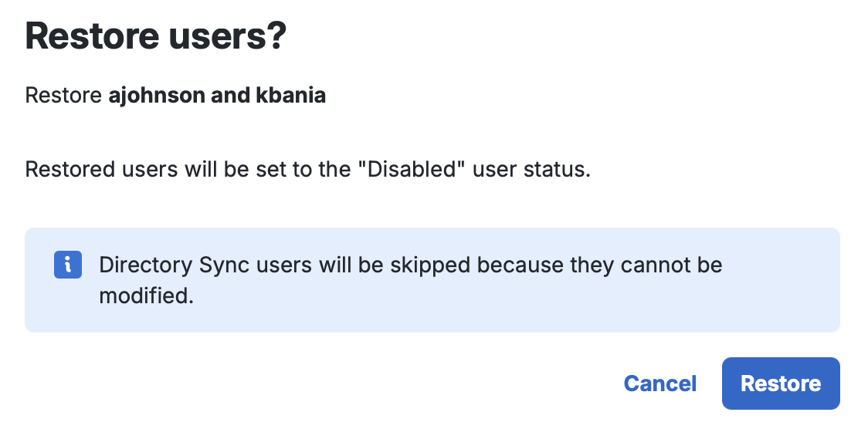Screen dimensions: 868x429
Task: Click the word "Restore" before the usernames
Action: pos(63,96)
